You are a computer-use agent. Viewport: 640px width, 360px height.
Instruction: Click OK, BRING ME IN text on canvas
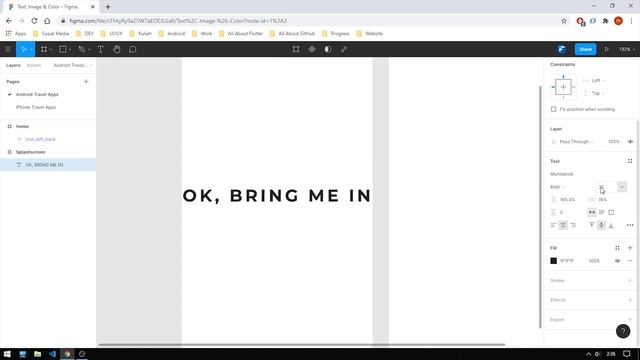tap(277, 196)
